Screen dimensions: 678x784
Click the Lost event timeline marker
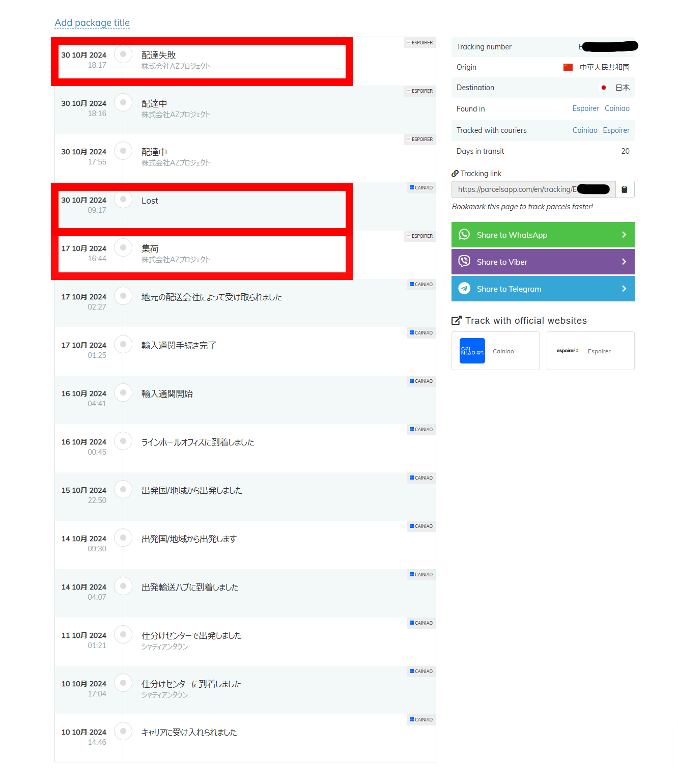123,199
